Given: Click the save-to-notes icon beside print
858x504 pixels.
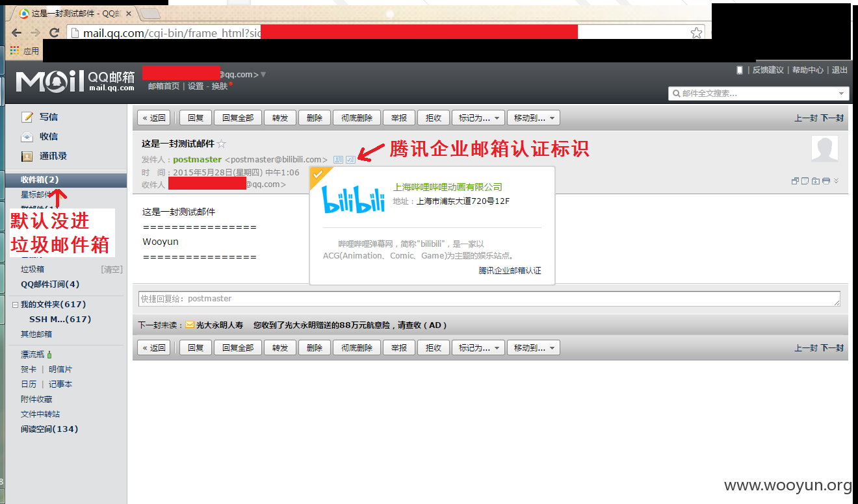Looking at the screenshot, I should click(805, 181).
